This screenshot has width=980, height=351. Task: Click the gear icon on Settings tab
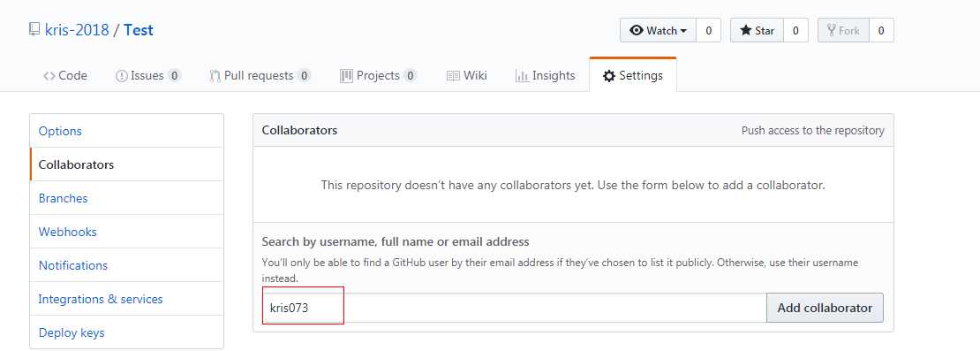(609, 76)
